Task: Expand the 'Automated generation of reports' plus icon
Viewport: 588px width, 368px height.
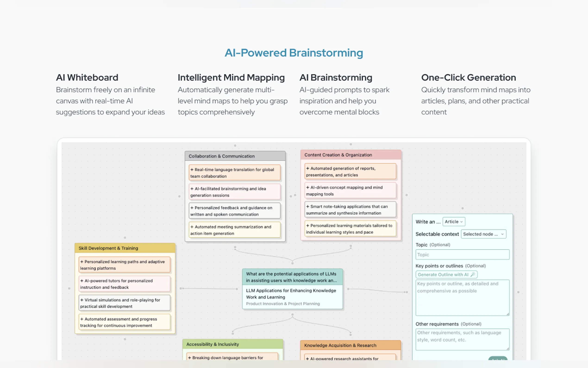Action: (307, 168)
